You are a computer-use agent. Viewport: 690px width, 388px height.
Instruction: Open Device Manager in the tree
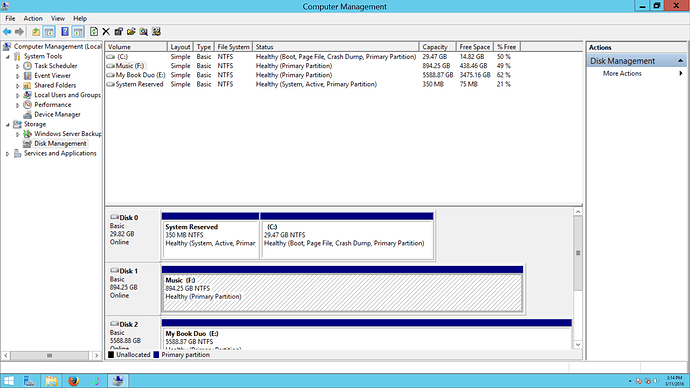click(x=58, y=114)
